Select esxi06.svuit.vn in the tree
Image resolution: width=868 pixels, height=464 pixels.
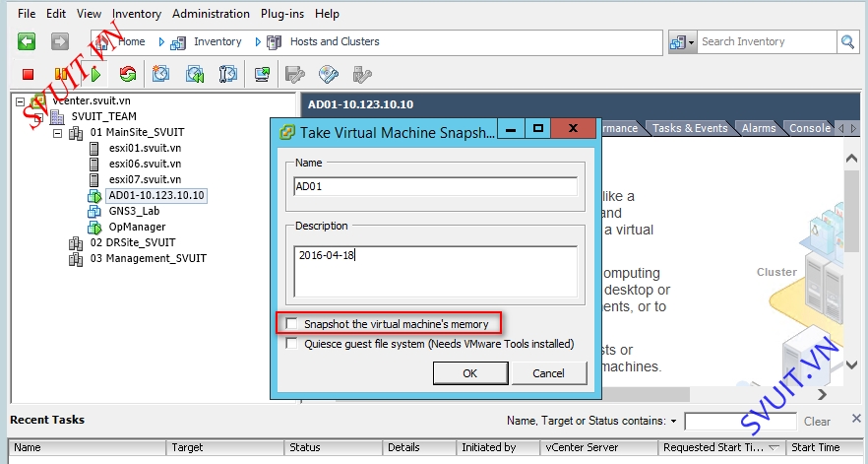tap(145, 165)
